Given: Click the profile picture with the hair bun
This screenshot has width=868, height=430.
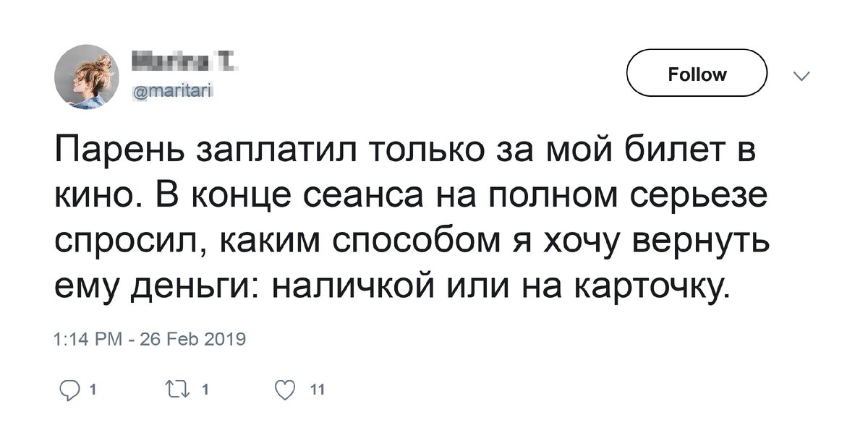Looking at the screenshot, I should tap(87, 74).
